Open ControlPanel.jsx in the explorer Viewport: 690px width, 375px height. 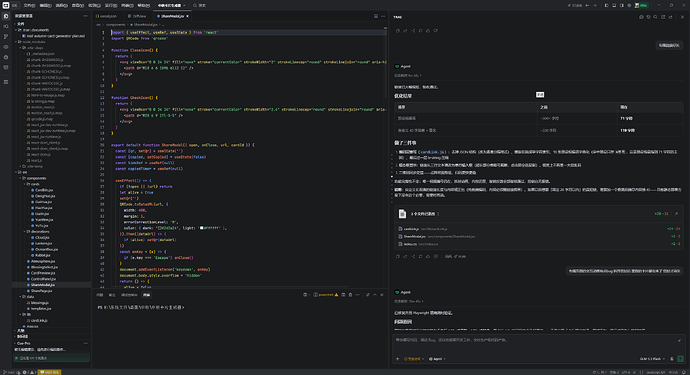pyautogui.click(x=43, y=279)
